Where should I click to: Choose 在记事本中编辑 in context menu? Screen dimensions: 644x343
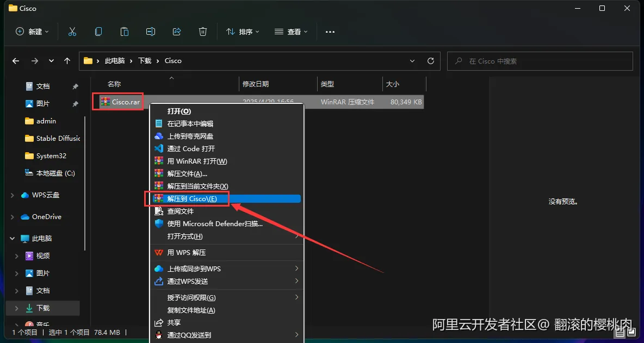(x=227, y=123)
